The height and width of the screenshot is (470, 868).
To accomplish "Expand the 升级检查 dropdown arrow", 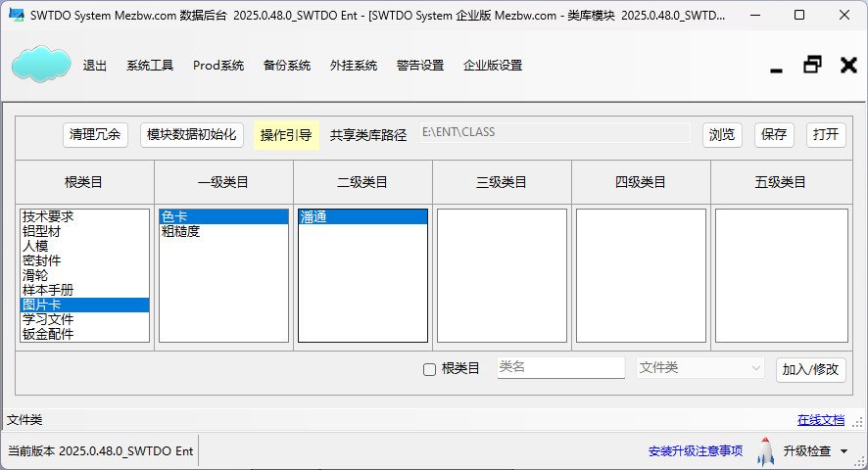I will [844, 451].
